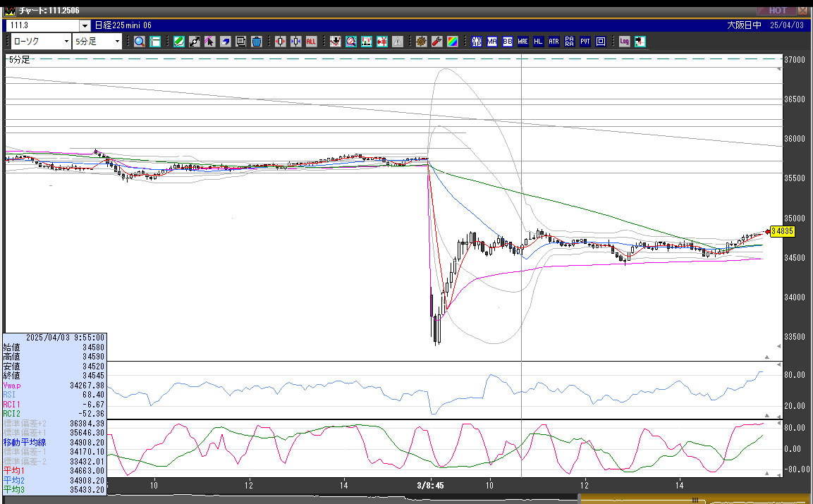The height and width of the screenshot is (504, 813).
Task: Toggle the PARA parabolic indicator
Action: click(569, 42)
